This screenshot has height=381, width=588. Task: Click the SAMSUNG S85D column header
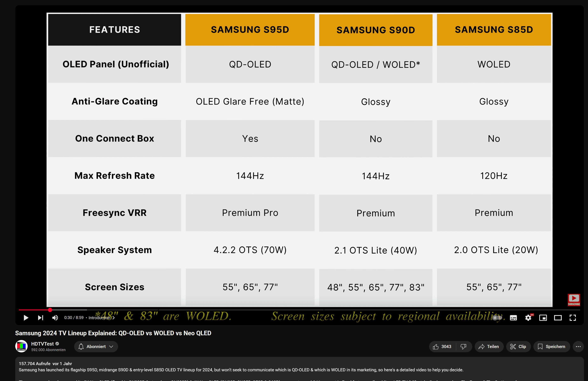click(494, 30)
